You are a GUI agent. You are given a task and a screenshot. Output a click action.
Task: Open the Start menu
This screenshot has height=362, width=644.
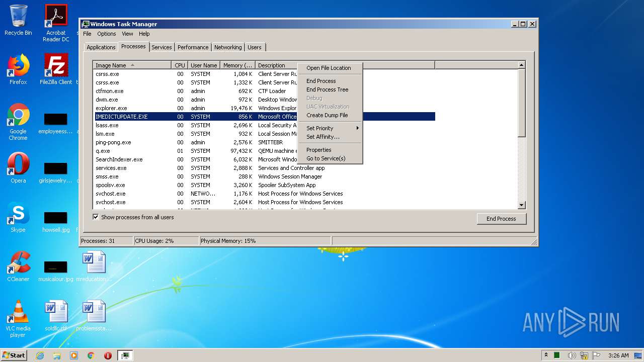pyautogui.click(x=14, y=355)
